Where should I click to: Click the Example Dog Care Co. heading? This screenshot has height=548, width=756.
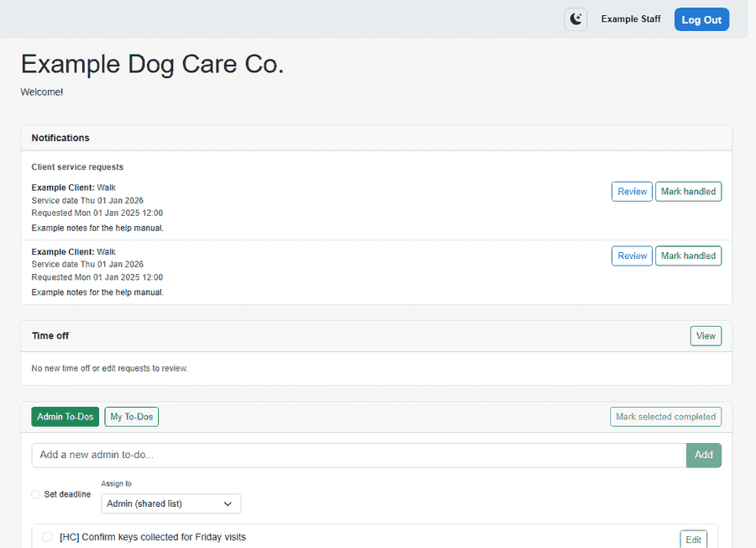pyautogui.click(x=152, y=64)
